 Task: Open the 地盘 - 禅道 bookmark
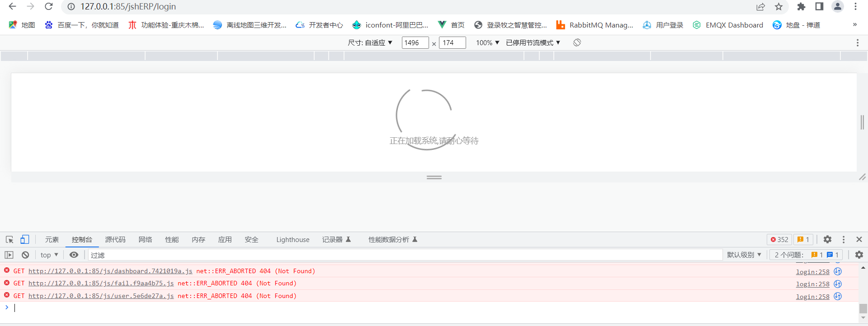coord(797,25)
